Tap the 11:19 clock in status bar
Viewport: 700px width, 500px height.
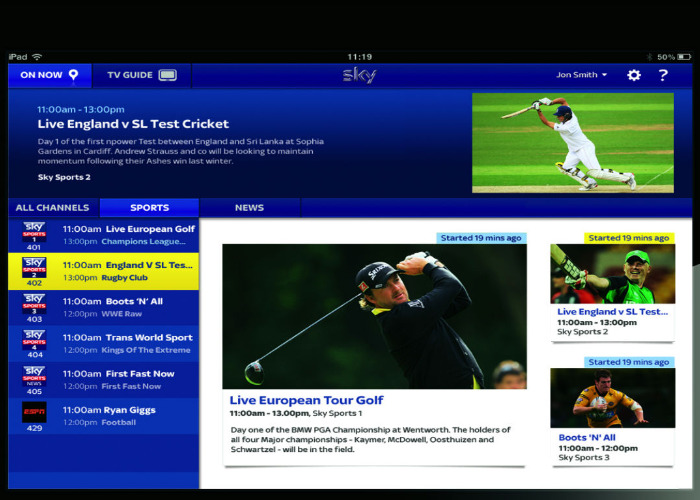tap(359, 57)
